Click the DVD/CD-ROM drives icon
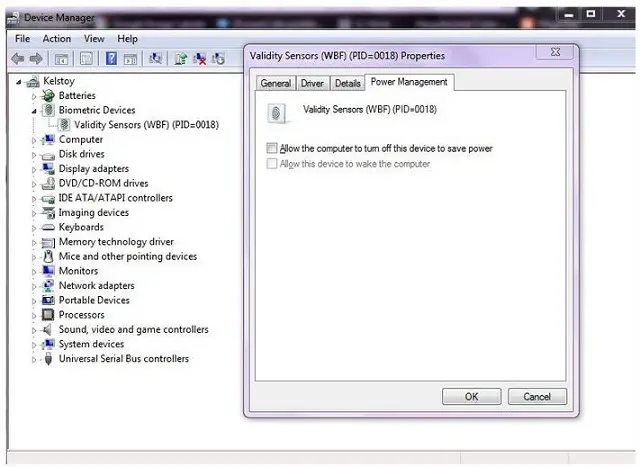Image resolution: width=640 pixels, height=467 pixels. 48,183
